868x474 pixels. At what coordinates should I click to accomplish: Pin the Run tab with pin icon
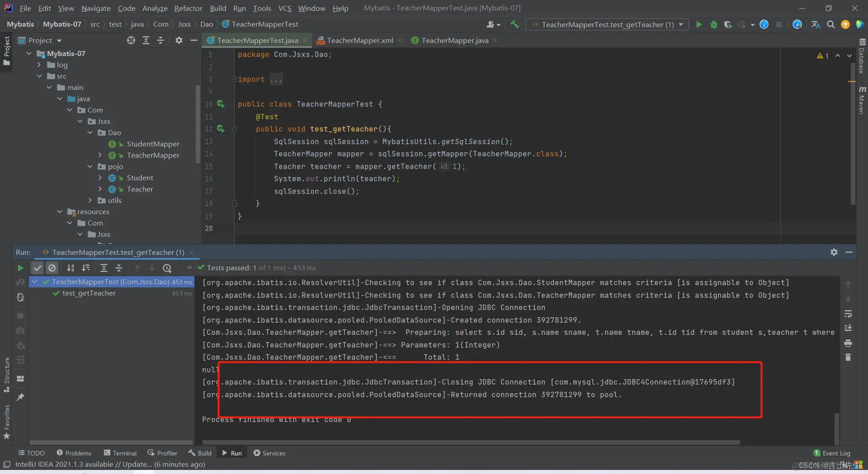20,397
